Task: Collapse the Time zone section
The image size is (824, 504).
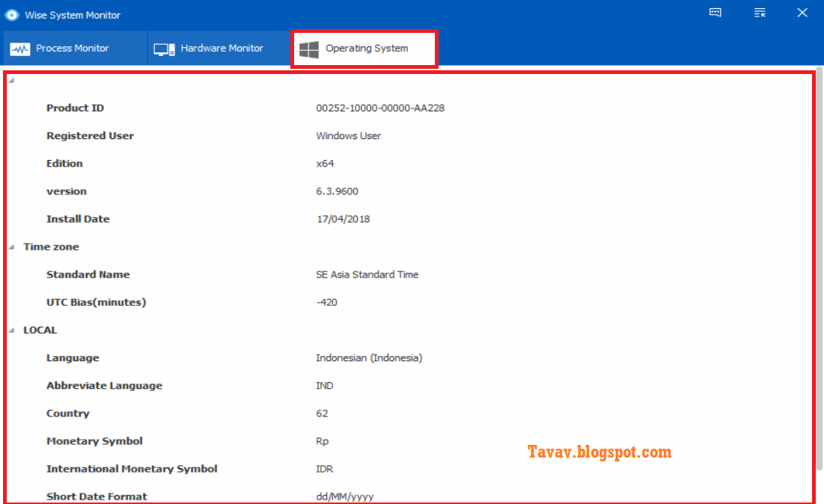Action: (x=11, y=247)
